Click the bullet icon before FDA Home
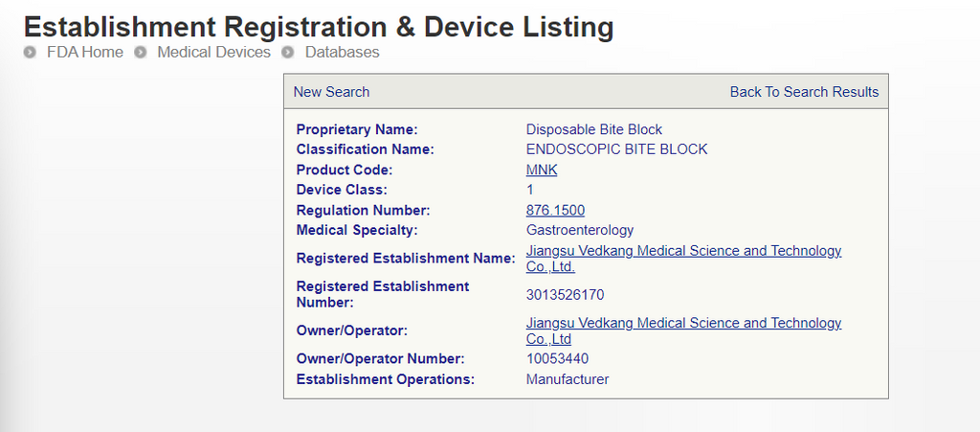The height and width of the screenshot is (432, 980). 30,53
